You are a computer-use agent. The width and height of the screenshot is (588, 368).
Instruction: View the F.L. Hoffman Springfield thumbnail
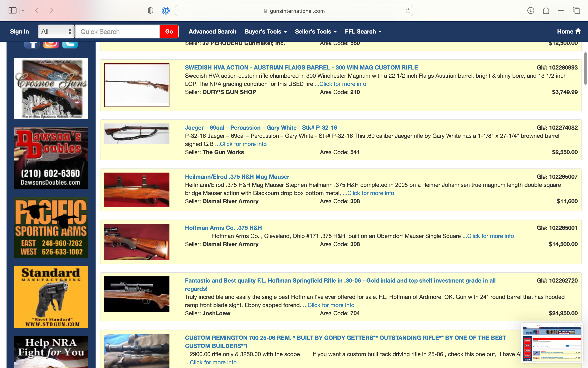coord(137,294)
